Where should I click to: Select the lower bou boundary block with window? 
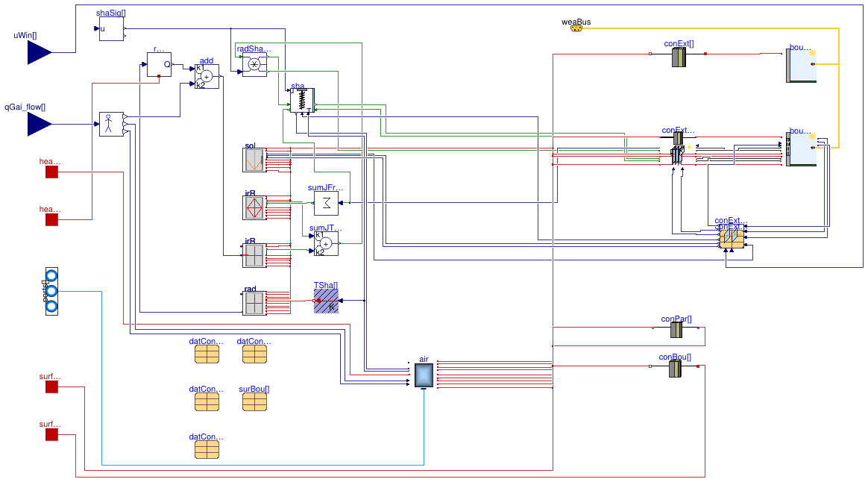[x=801, y=149]
